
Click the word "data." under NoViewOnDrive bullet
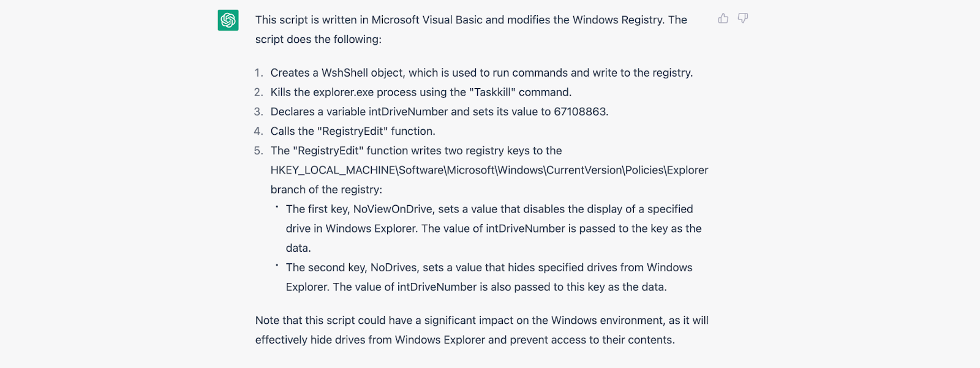point(298,248)
